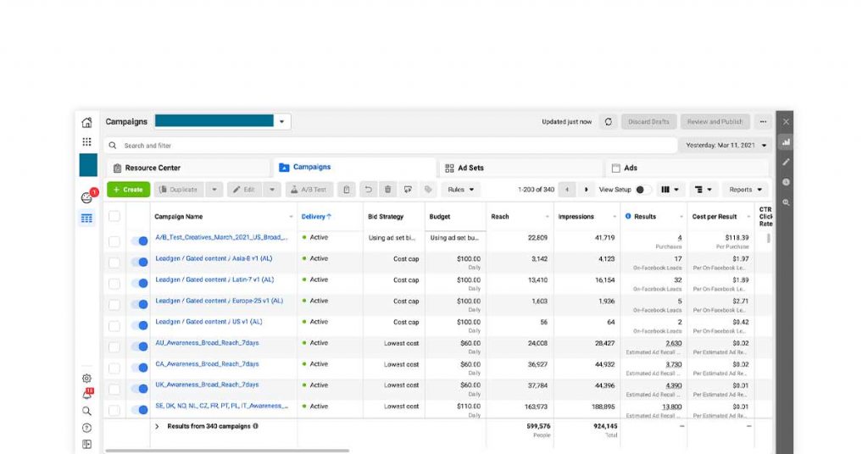
Task: Expand the Reports dropdown
Action: pos(746,190)
